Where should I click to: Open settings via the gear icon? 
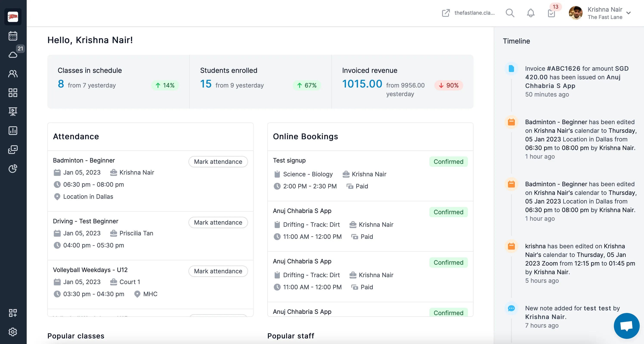pyautogui.click(x=13, y=332)
